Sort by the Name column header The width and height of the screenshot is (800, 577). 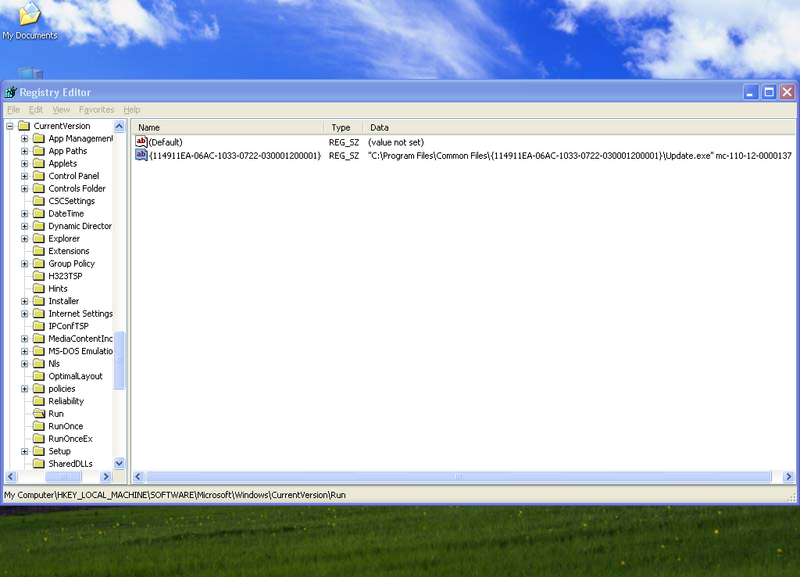tap(228, 128)
